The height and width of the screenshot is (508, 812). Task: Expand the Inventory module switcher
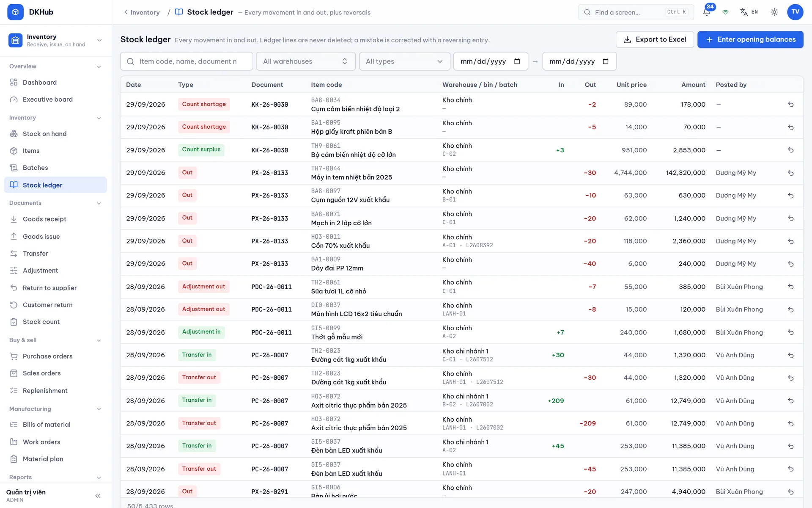click(x=56, y=40)
